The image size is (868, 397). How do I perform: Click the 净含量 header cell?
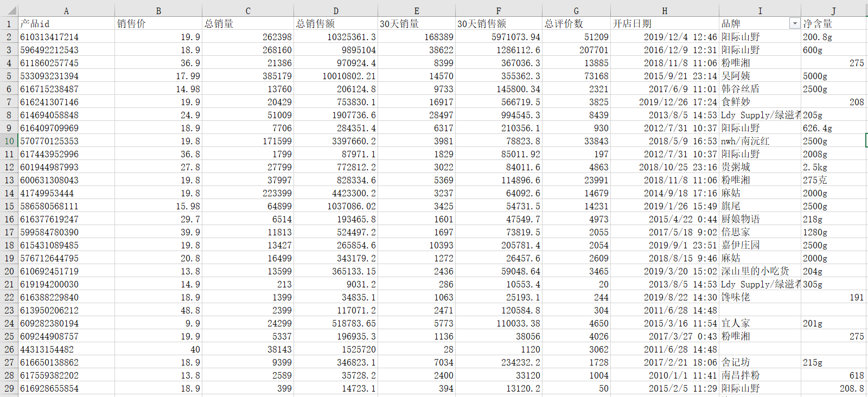(x=834, y=23)
